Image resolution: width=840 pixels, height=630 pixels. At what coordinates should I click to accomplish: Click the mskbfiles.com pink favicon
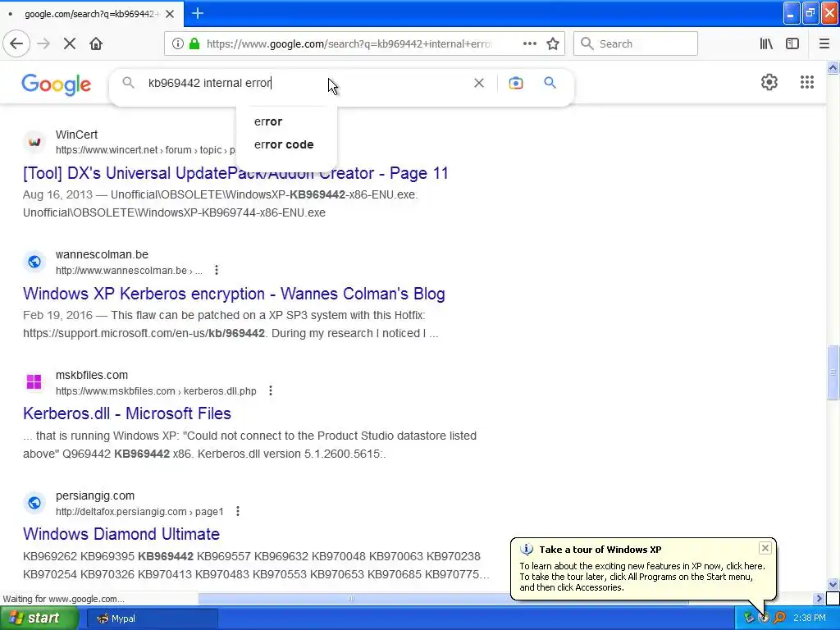click(34, 382)
